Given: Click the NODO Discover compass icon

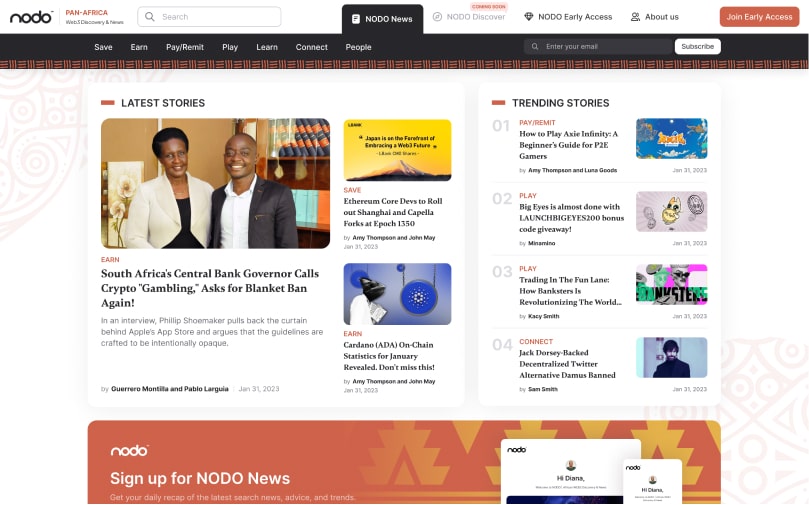Looking at the screenshot, I should click(x=437, y=17).
